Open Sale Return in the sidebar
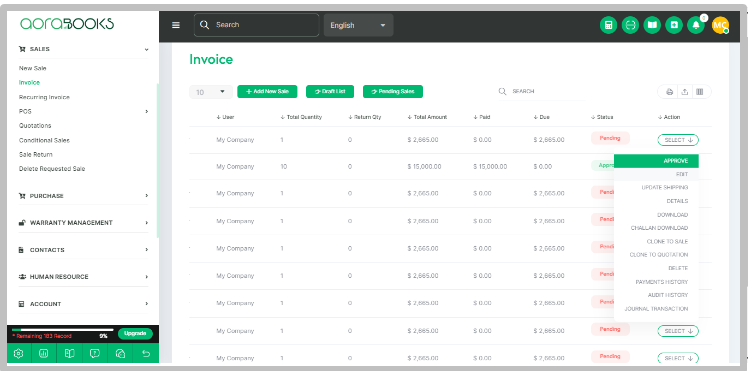748x371 pixels. [36, 155]
